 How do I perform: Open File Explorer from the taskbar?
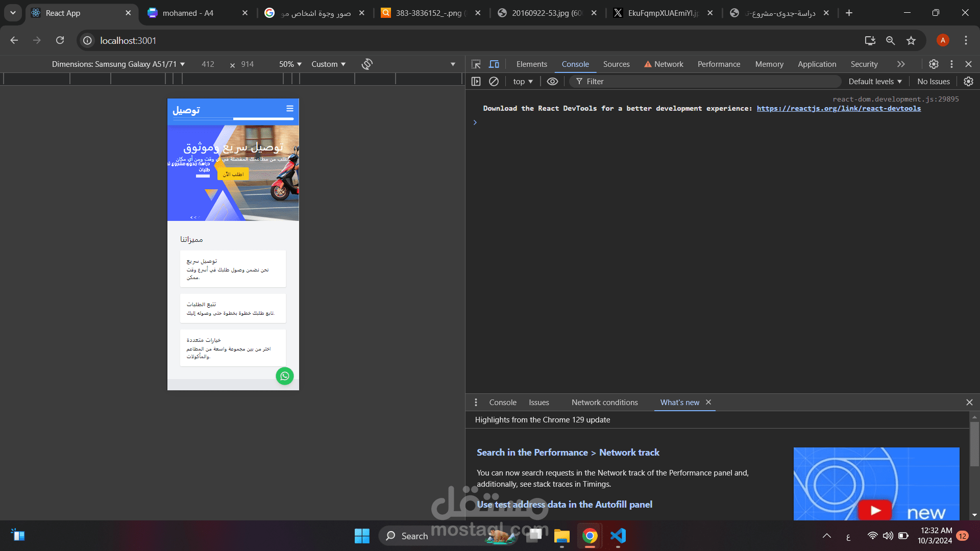click(562, 536)
